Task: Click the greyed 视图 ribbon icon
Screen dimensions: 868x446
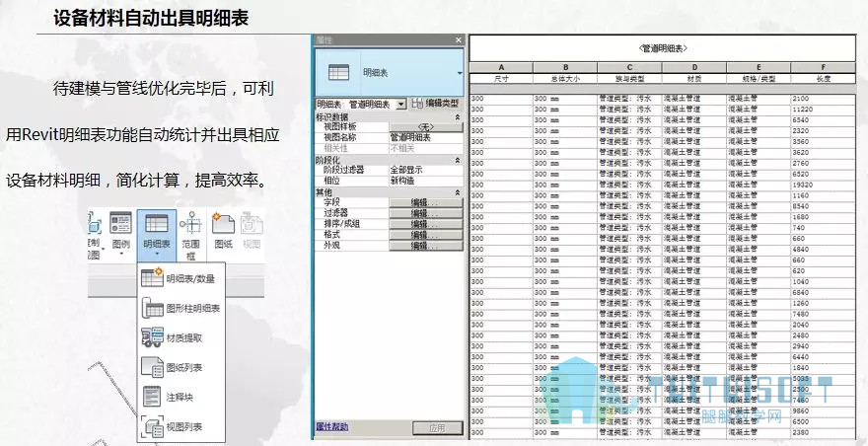Action: (x=252, y=223)
